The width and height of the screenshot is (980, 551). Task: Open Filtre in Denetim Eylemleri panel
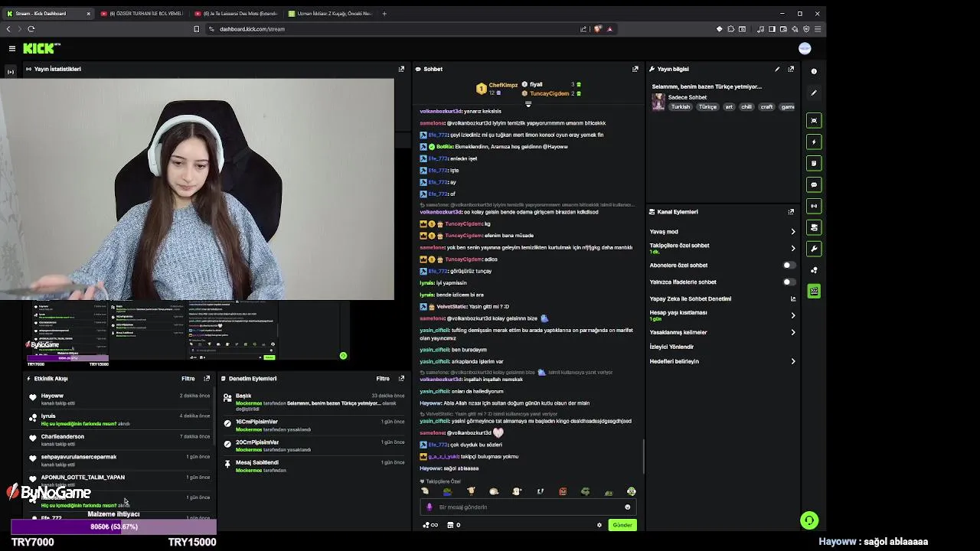[383, 378]
